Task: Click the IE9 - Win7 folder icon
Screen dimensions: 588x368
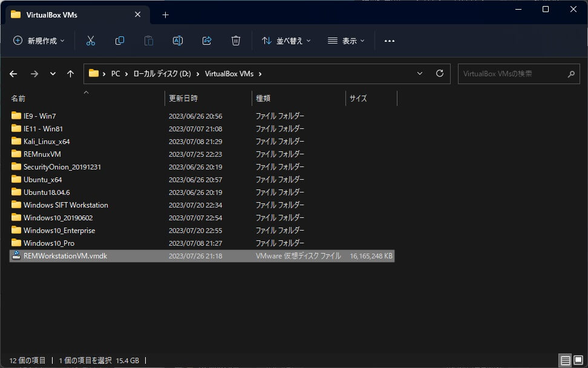Action: pyautogui.click(x=16, y=116)
